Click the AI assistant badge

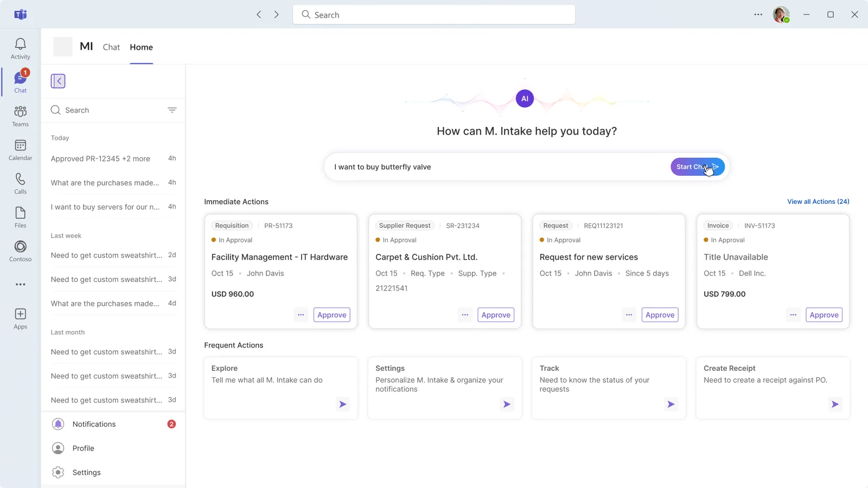click(x=525, y=99)
